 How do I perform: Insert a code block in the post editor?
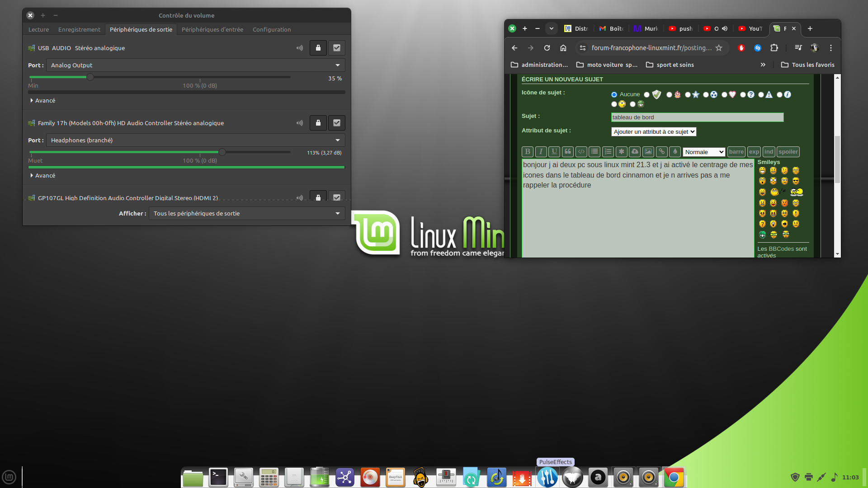[581, 152]
